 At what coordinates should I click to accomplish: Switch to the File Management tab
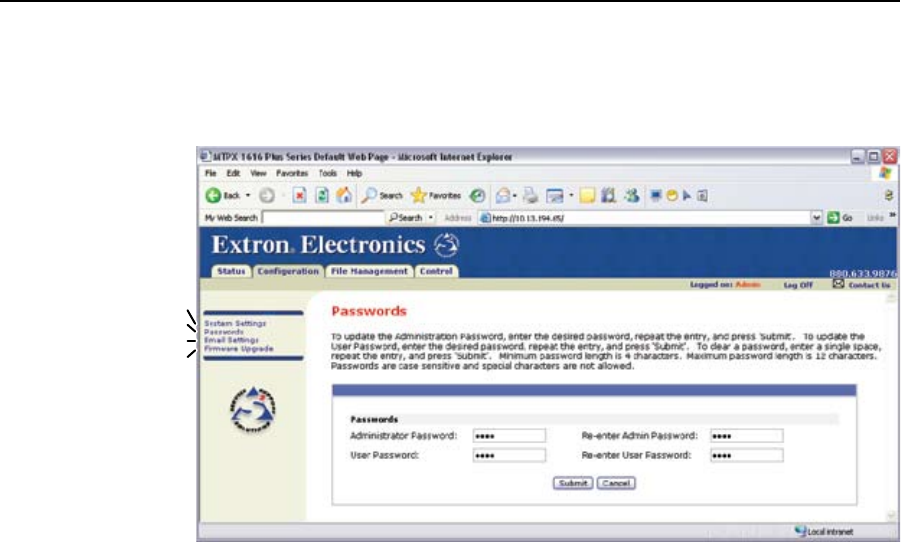pyautogui.click(x=369, y=271)
